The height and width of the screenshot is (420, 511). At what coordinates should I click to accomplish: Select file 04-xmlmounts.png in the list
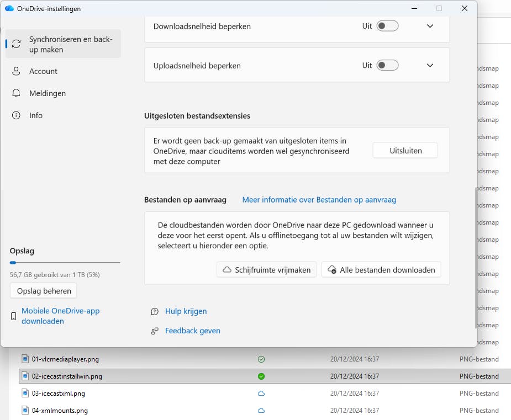click(60, 411)
